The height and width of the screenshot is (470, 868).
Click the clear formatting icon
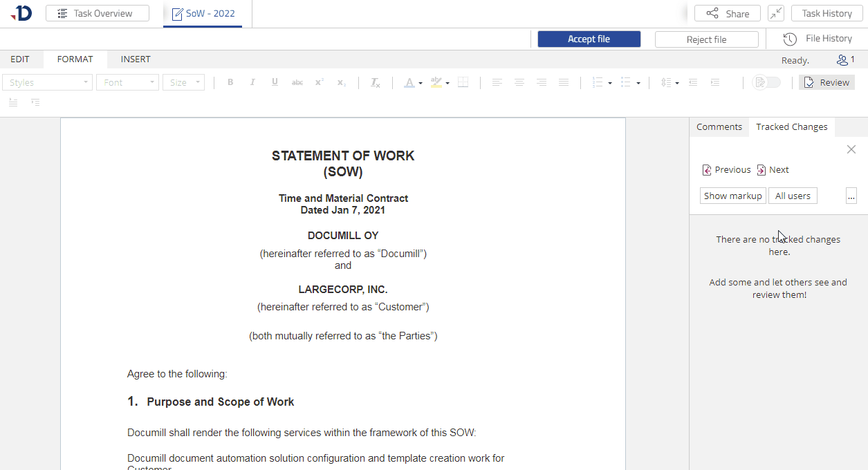[375, 82]
